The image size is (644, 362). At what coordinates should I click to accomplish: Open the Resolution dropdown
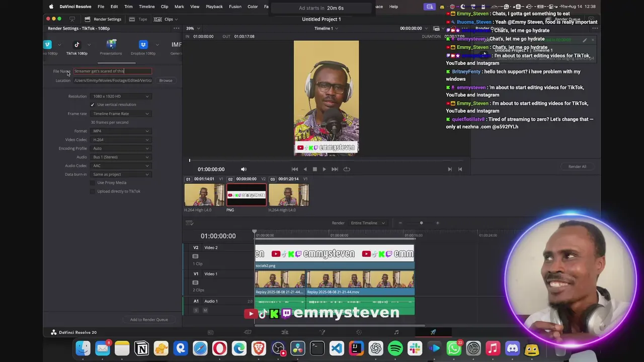[x=121, y=97]
